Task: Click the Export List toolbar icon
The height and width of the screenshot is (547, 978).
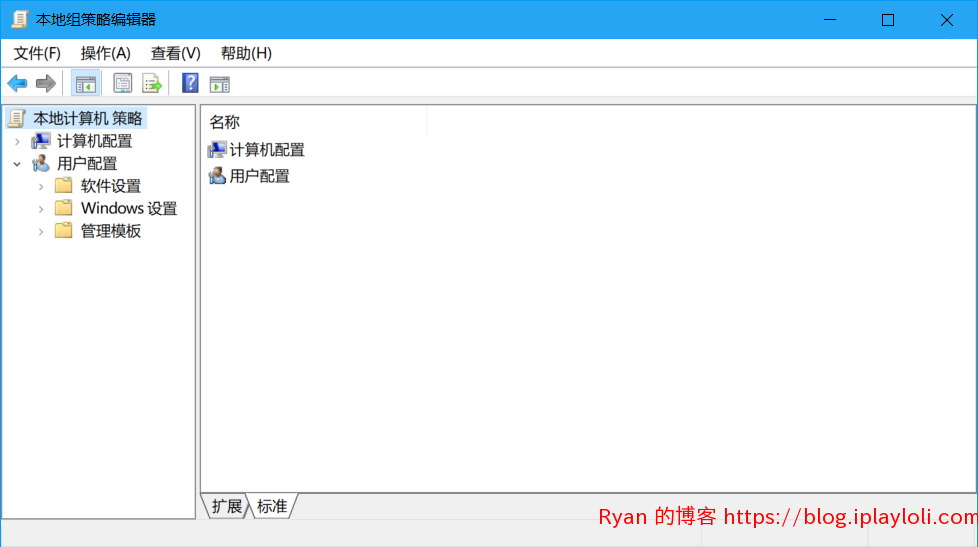Action: click(x=152, y=83)
